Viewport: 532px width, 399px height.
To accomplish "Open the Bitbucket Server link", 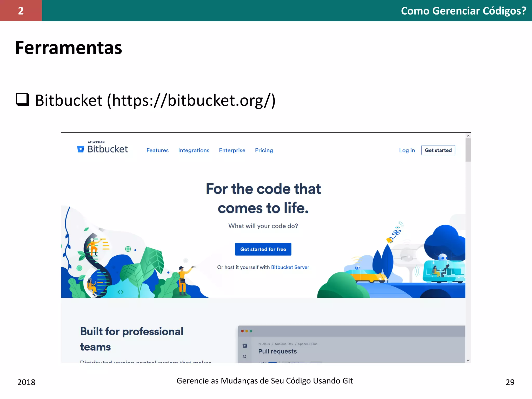I will click(290, 267).
